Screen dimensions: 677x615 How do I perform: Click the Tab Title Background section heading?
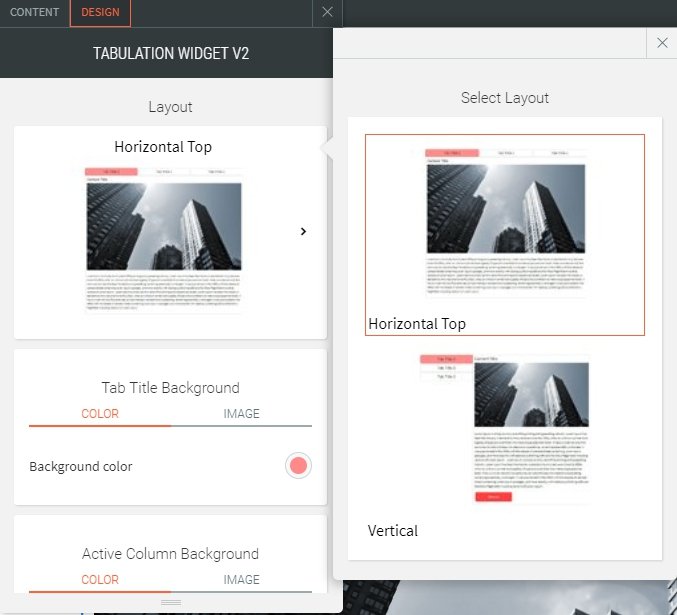coord(170,388)
